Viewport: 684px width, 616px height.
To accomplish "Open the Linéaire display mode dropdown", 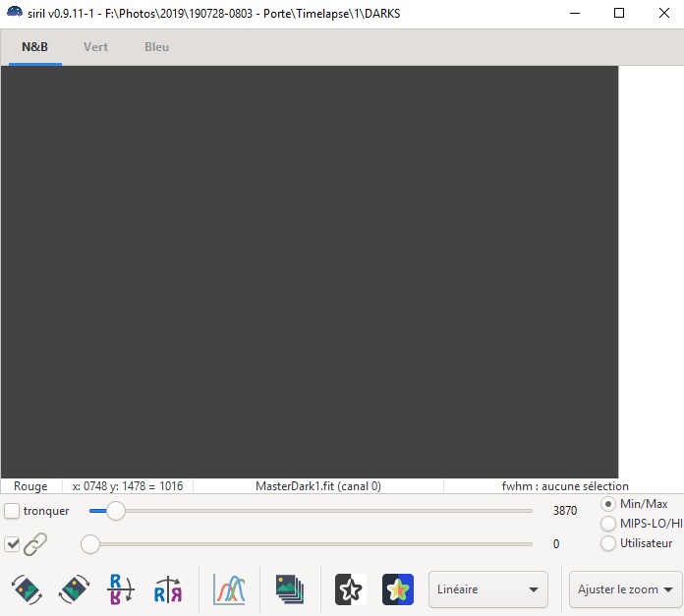I will (x=488, y=589).
